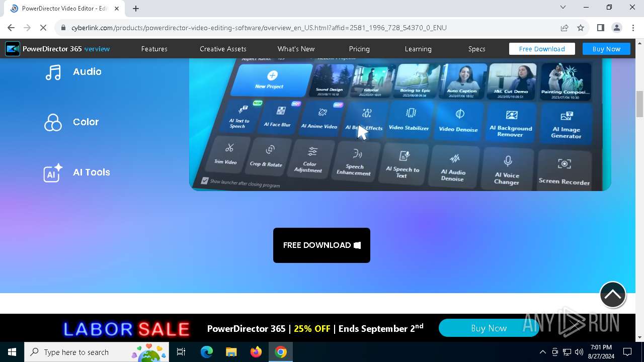Click the volume speaker tray icon
The width and height of the screenshot is (644, 362).
579,352
